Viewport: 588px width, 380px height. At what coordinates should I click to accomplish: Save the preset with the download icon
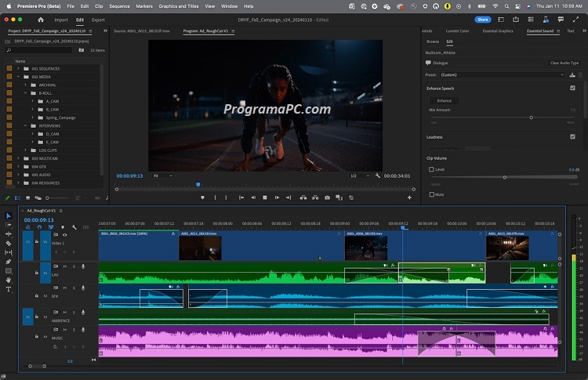click(572, 74)
